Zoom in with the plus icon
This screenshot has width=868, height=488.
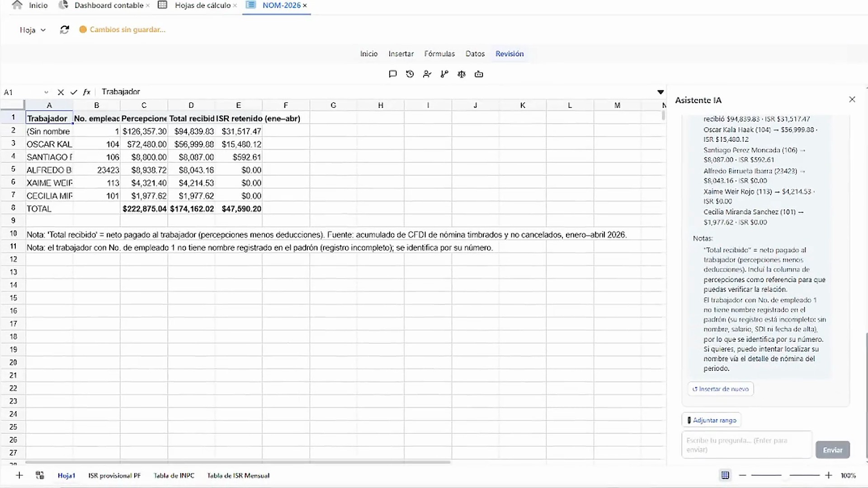click(x=828, y=475)
